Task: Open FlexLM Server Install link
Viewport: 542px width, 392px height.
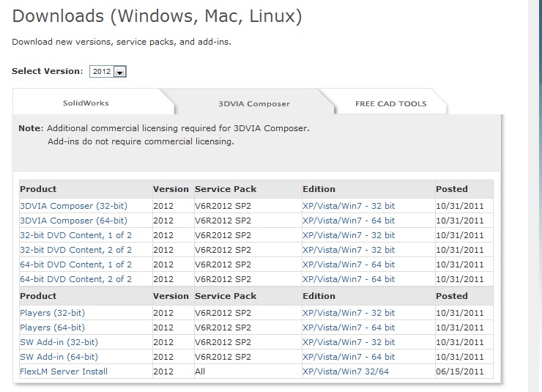Action: click(x=64, y=371)
